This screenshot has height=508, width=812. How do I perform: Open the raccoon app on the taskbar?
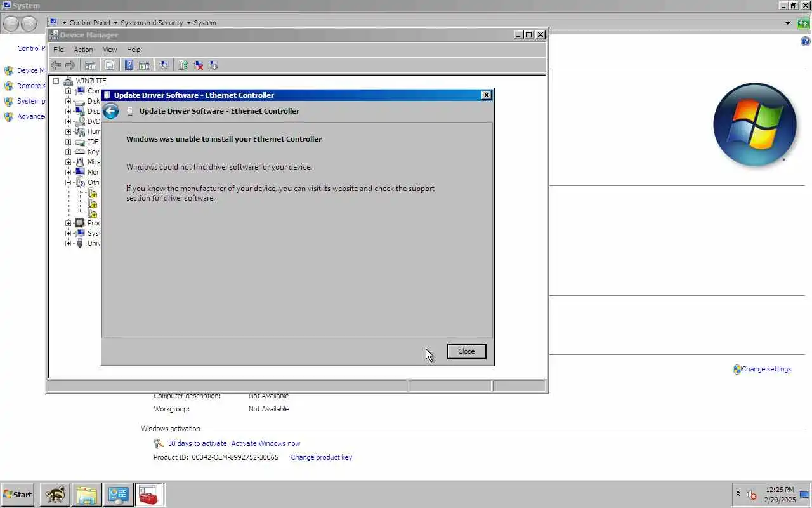(55, 495)
